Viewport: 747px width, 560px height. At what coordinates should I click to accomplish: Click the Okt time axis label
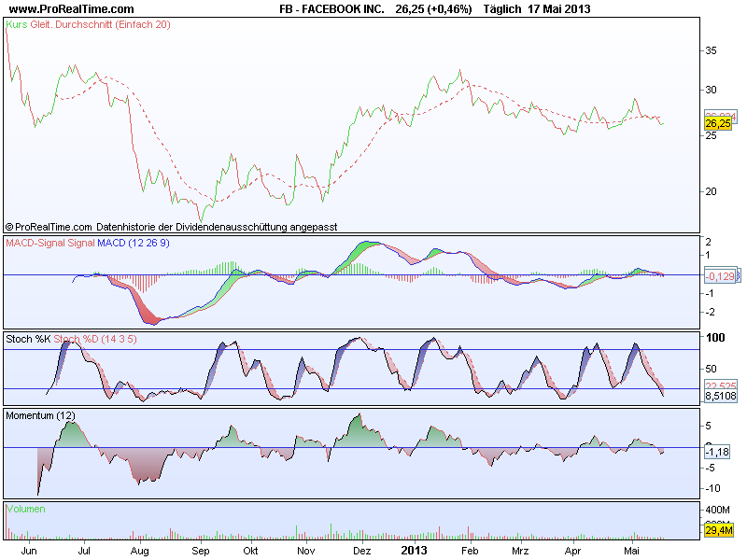[x=250, y=551]
